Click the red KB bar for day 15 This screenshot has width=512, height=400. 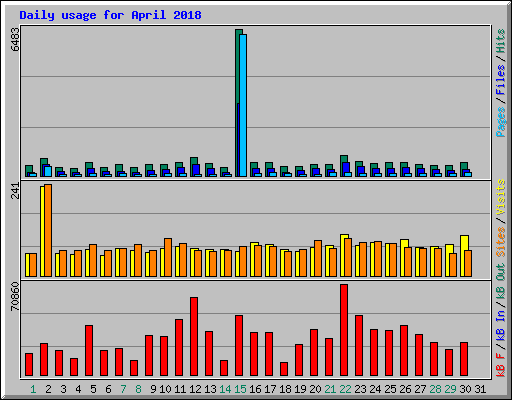[239, 346]
